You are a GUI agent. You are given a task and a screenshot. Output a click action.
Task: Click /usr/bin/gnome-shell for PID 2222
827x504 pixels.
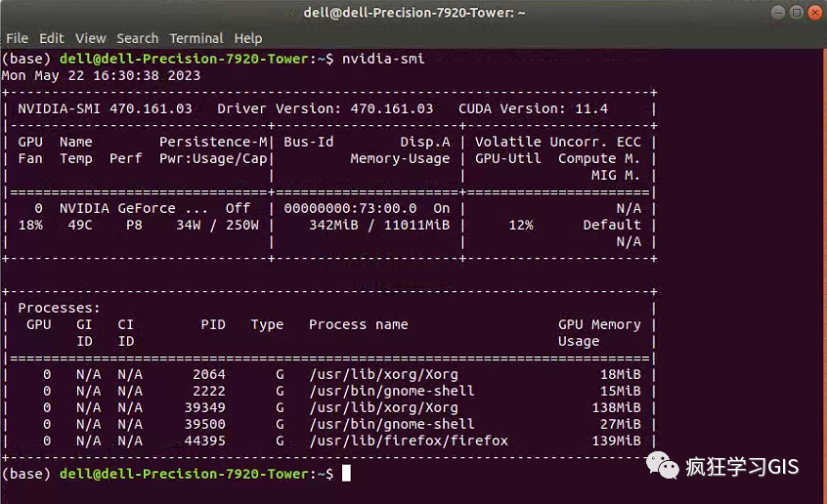pos(392,391)
